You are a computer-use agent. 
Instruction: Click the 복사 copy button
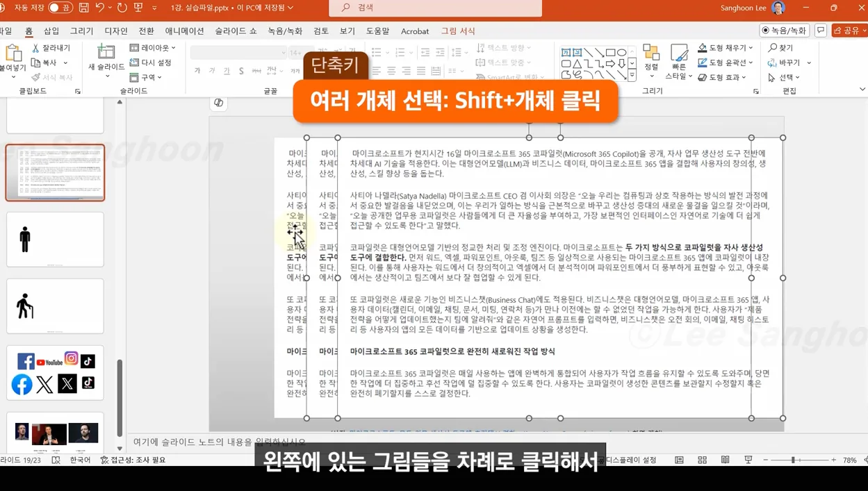pos(44,63)
